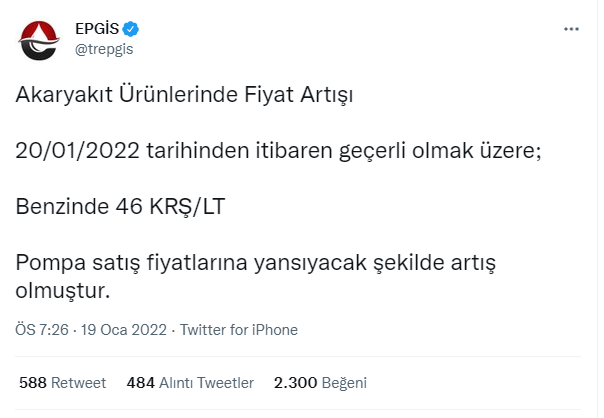This screenshot has width=604, height=418.
Task: Click the EPGİS profile avatar logo
Action: (42, 39)
